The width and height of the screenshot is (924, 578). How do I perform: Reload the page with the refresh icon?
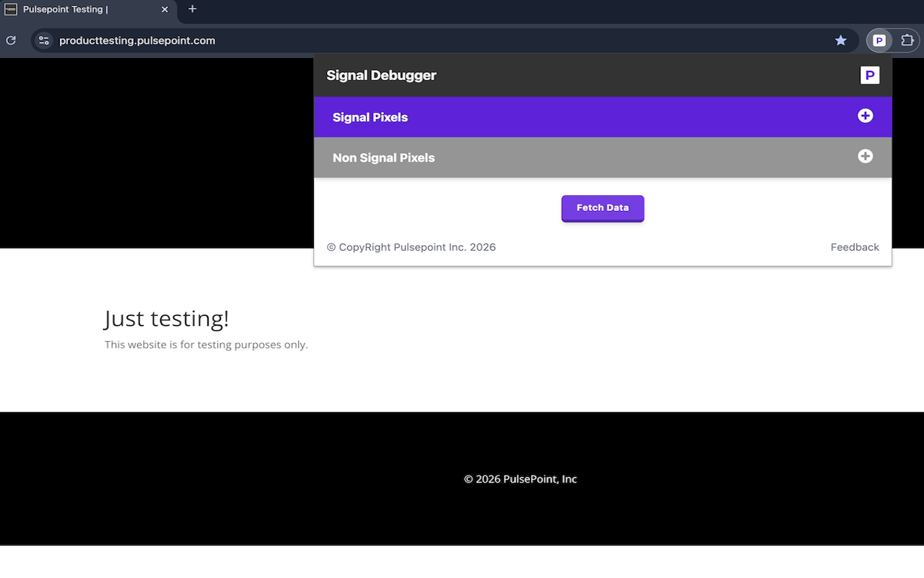(x=11, y=40)
